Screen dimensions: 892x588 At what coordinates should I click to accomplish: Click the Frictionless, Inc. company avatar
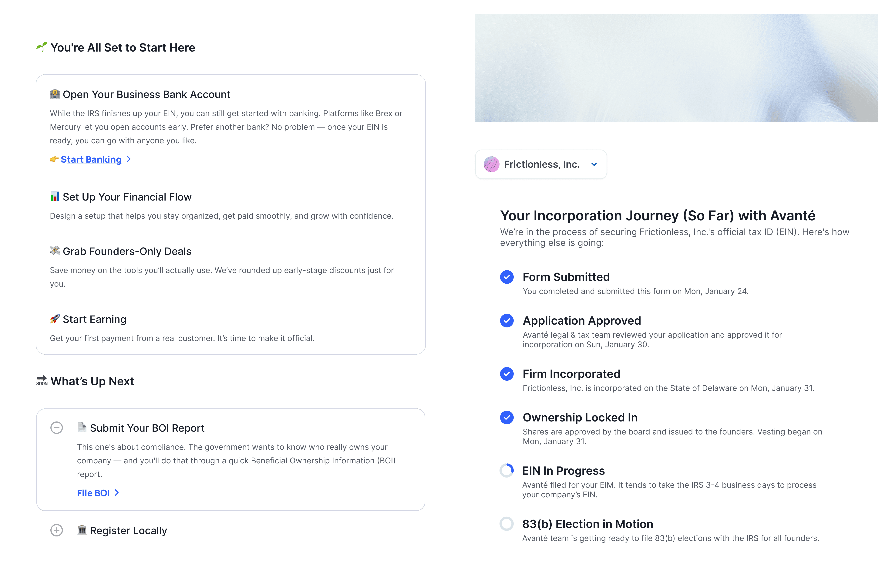click(x=491, y=164)
